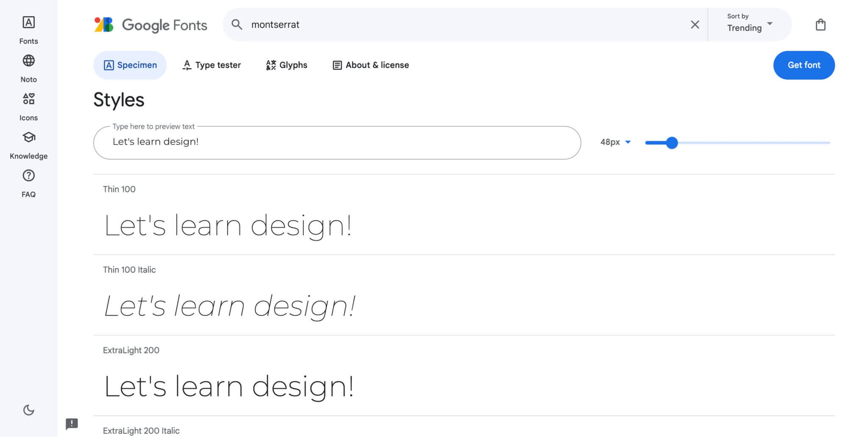Clear the montserrat search text
Viewport: 868px width, 437px height.
click(x=695, y=25)
